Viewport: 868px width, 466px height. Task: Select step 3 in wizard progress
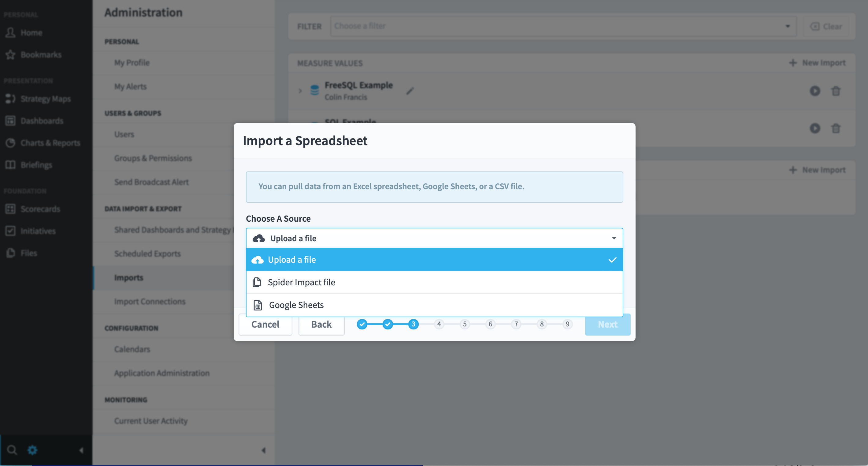(414, 324)
